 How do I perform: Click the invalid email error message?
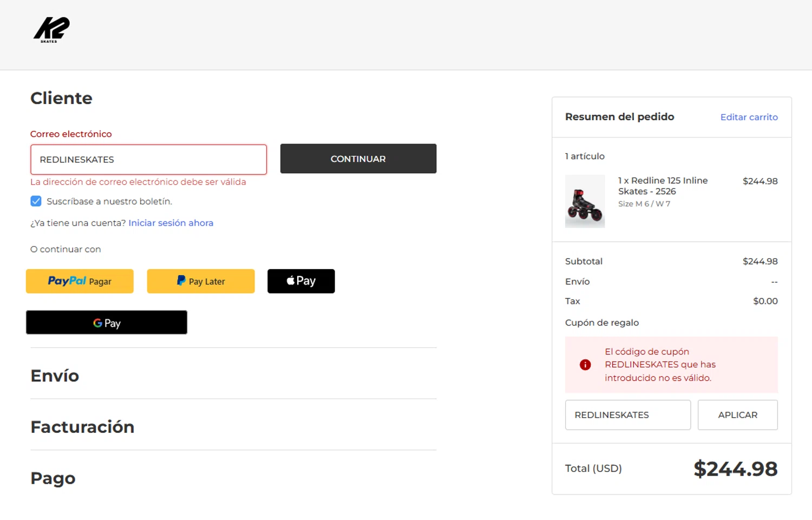coord(138,182)
